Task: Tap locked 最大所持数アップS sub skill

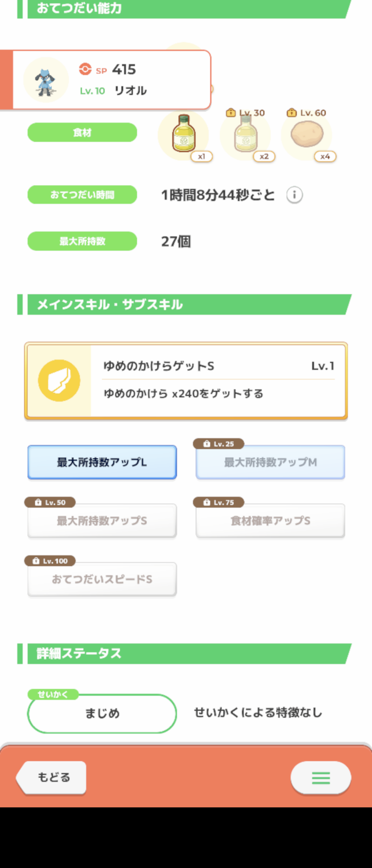Action: pyautogui.click(x=102, y=520)
